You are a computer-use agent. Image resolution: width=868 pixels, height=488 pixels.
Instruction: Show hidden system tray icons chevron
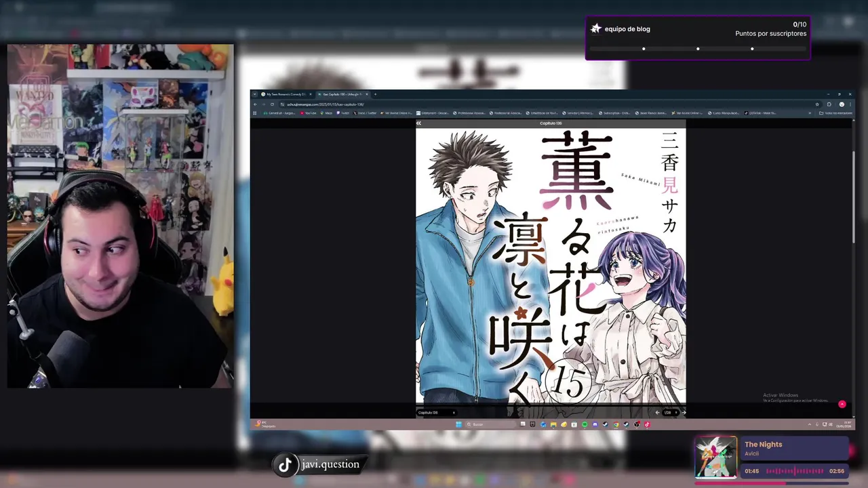809,424
